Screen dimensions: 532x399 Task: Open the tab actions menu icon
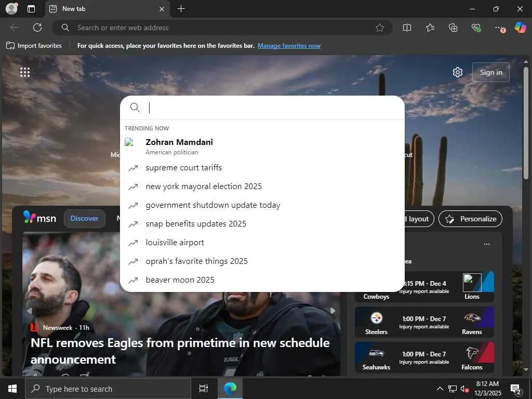coord(31,9)
